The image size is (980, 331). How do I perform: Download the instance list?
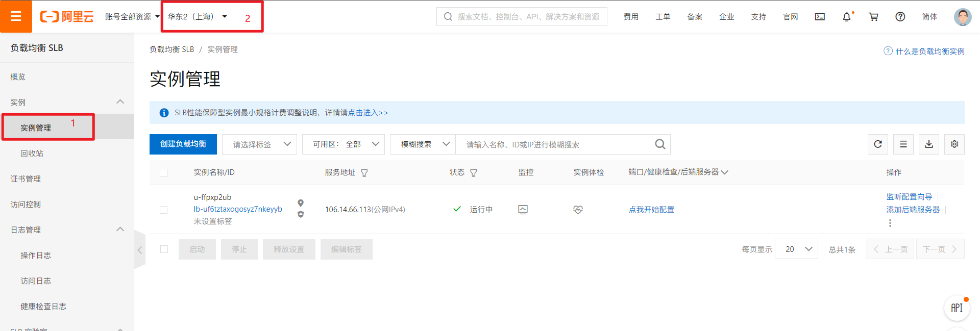click(929, 144)
